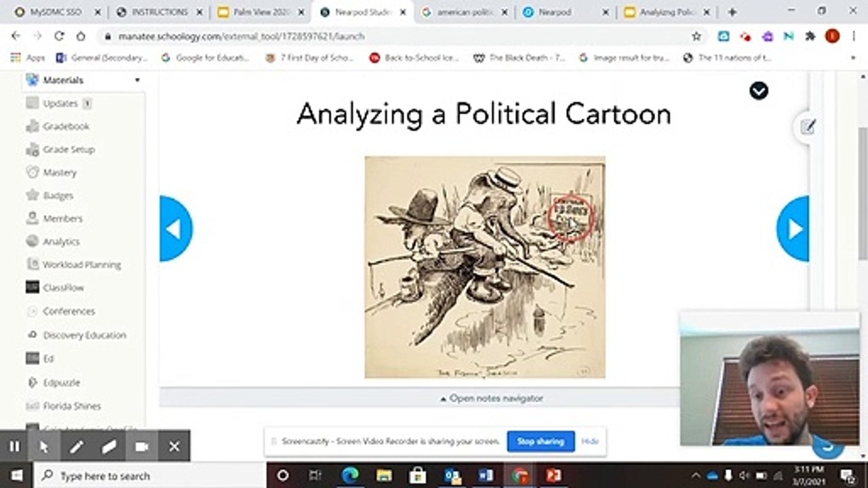Click the Analytics icon in sidebar
This screenshot has width=868, height=488.
(33, 241)
